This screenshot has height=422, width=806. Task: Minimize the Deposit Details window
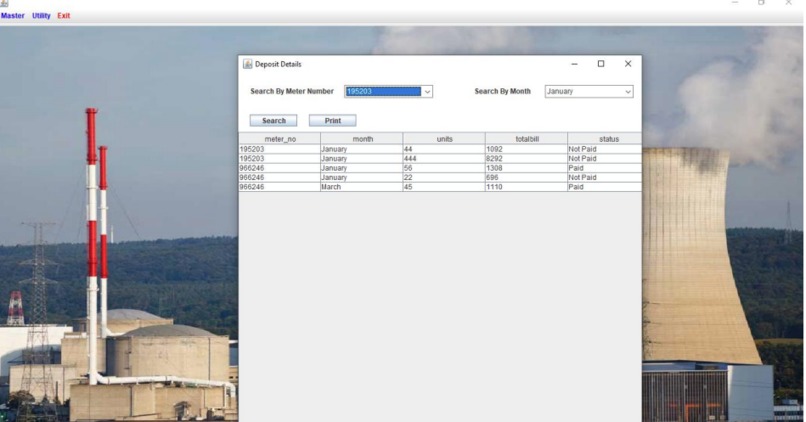(x=574, y=64)
